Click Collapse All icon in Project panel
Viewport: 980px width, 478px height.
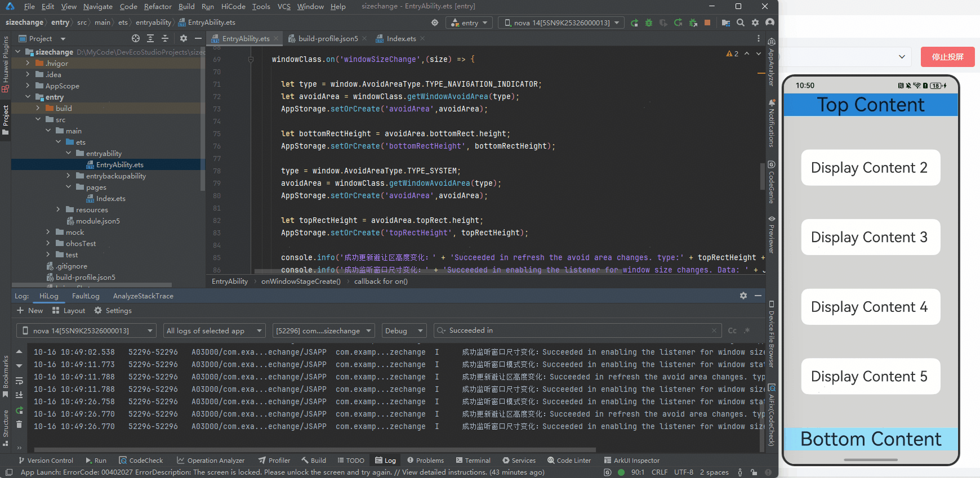[x=165, y=38]
